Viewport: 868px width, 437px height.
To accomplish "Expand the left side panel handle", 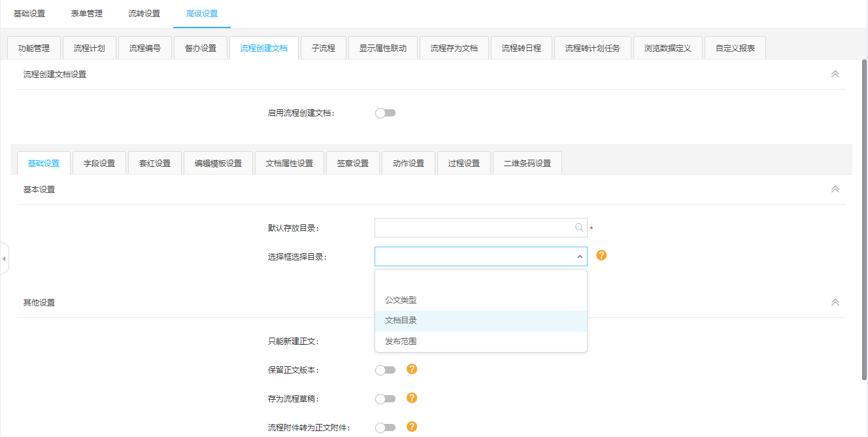I will [4, 259].
